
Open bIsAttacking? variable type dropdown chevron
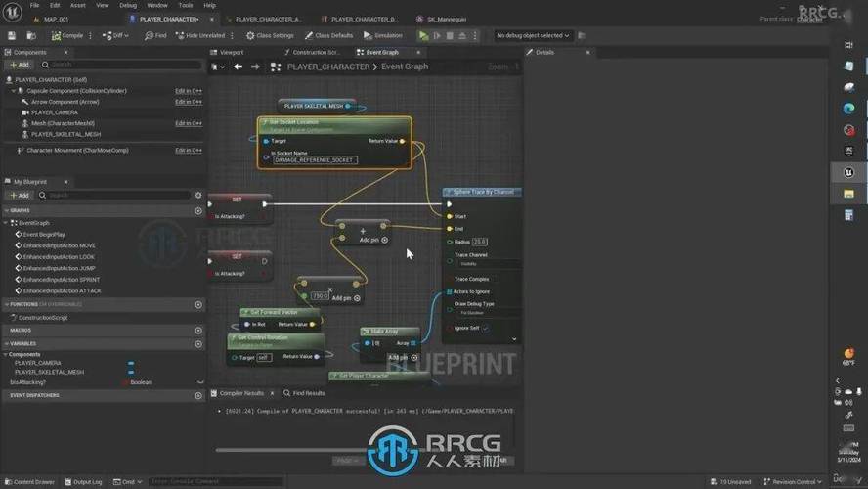tap(200, 382)
